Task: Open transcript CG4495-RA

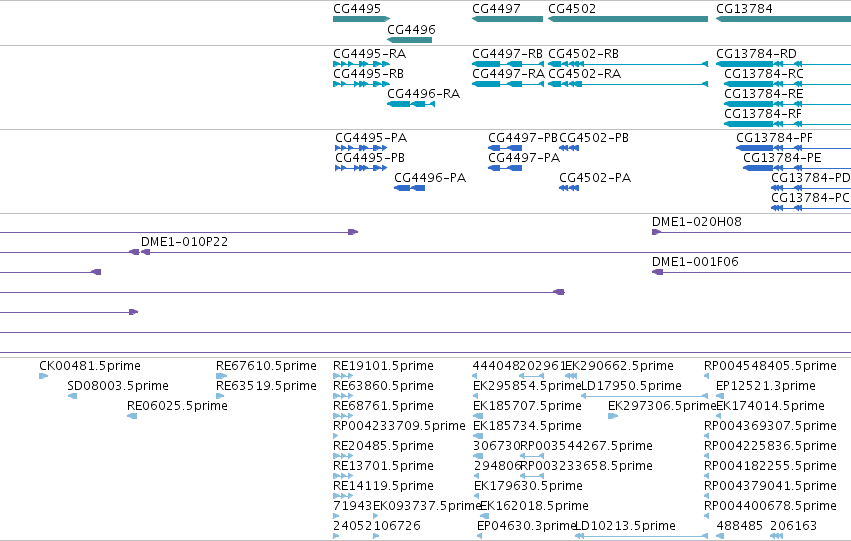Action: (361, 64)
